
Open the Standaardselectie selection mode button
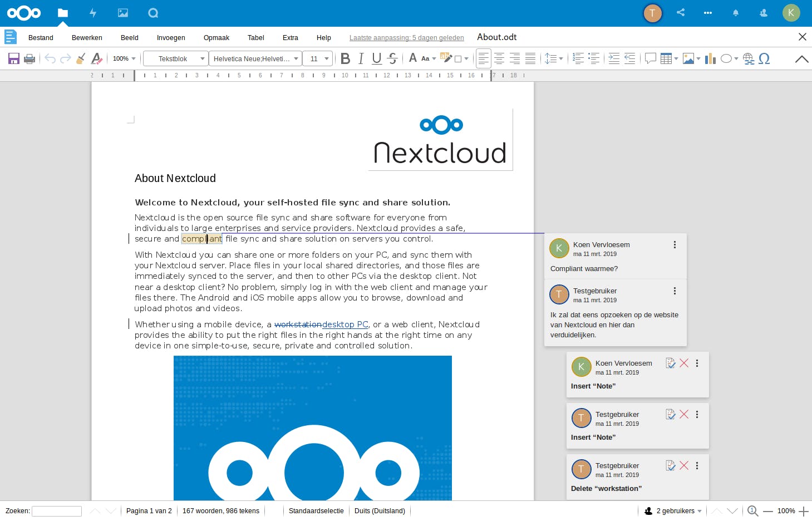pos(316,511)
